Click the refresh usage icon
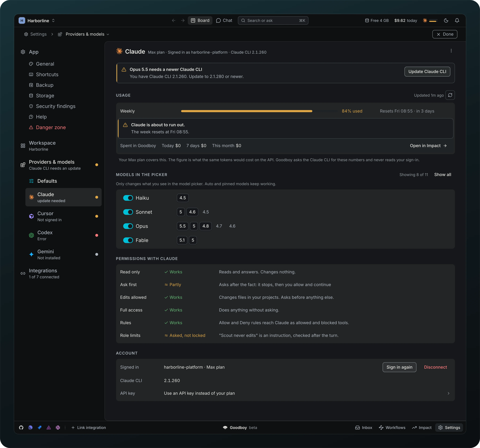The height and width of the screenshot is (448, 480). point(450,95)
